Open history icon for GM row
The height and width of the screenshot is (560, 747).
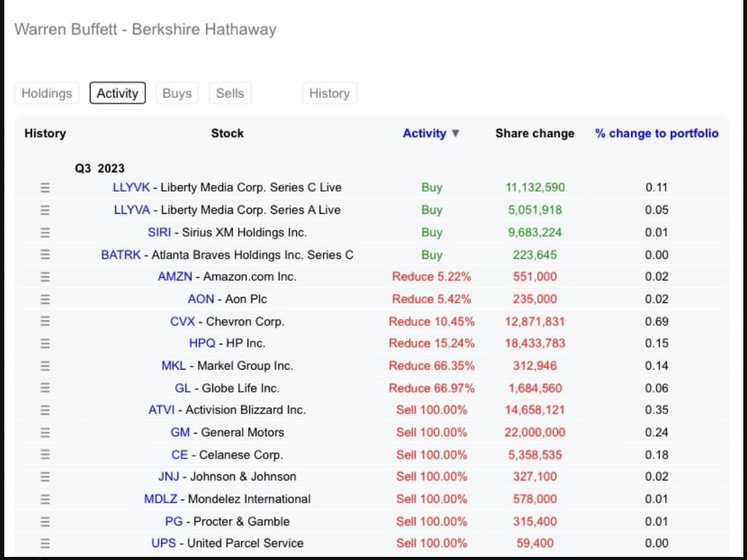pyautogui.click(x=45, y=432)
